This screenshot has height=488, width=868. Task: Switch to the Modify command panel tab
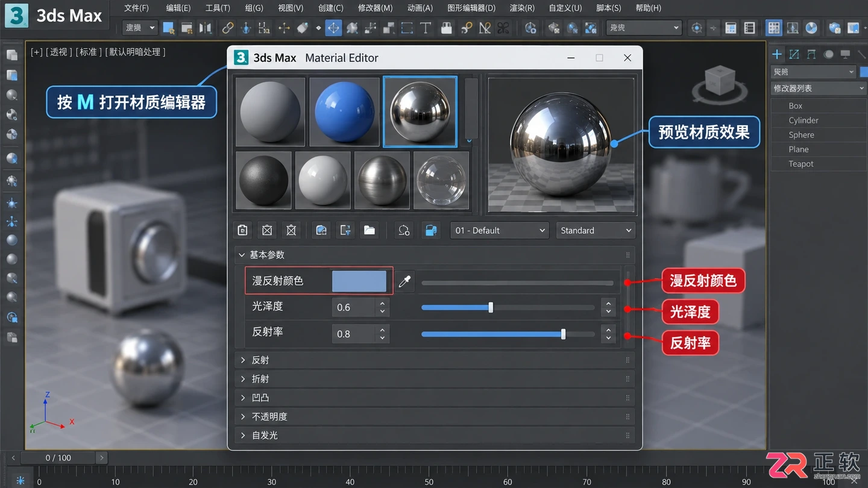(794, 54)
